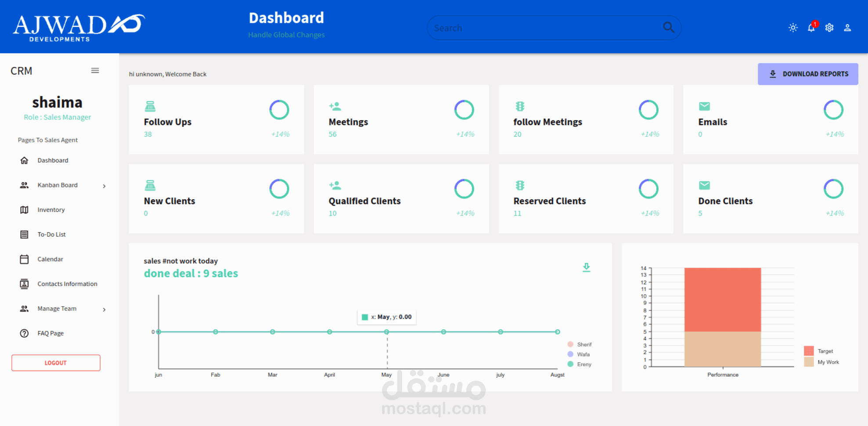Open notifications via the bell icon

pos(811,28)
